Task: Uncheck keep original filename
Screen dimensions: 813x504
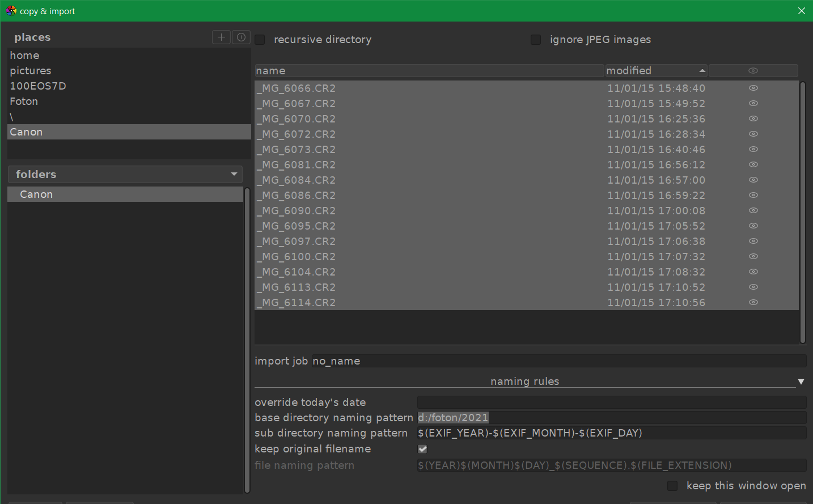Action: tap(422, 448)
